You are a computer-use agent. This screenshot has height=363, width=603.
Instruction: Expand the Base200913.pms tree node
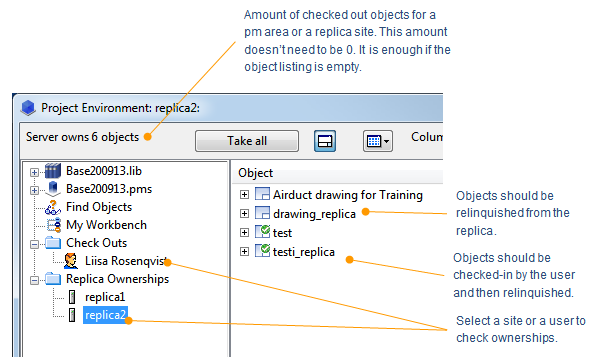pos(34,190)
